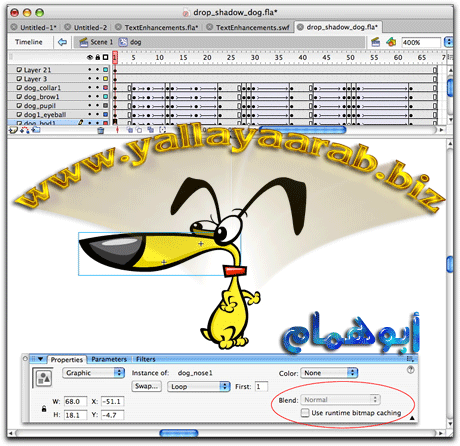This screenshot has height=446, width=460.
Task: Open the Edit Symbols button
Action: pyautogui.click(x=391, y=42)
